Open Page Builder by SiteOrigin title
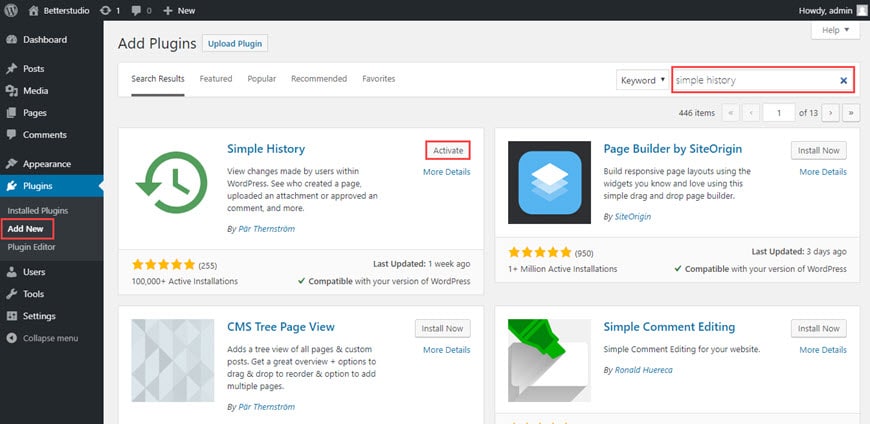This screenshot has width=870, height=424. [672, 149]
